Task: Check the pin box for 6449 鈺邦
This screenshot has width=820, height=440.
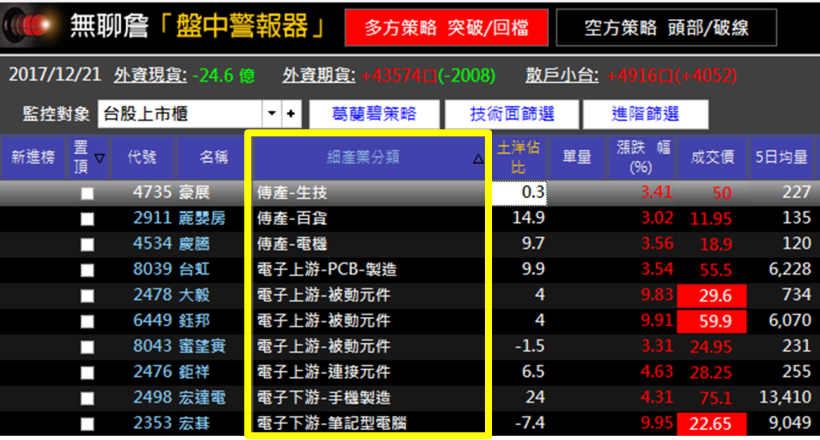Action: click(87, 321)
